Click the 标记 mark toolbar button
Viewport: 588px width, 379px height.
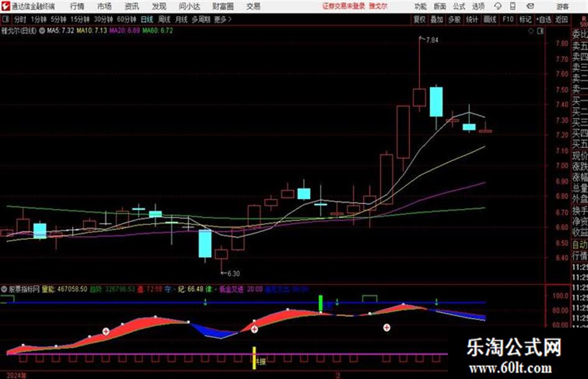click(525, 19)
